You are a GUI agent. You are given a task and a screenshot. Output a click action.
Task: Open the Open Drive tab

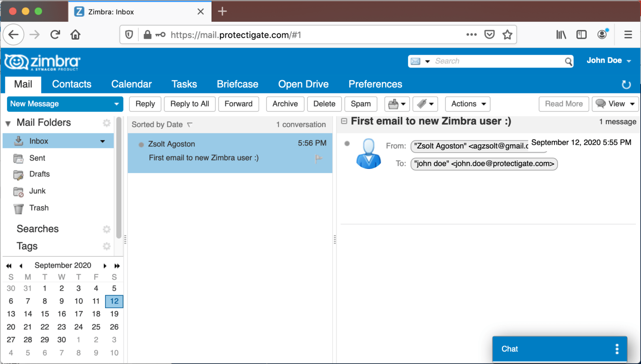(x=303, y=84)
